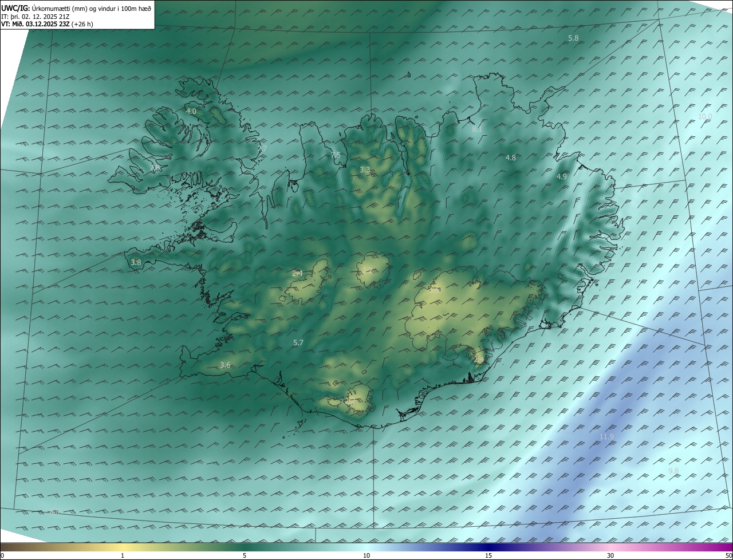733x560 pixels.
Task: Click the 7.5 value on the north coast
Action: [x=336, y=155]
